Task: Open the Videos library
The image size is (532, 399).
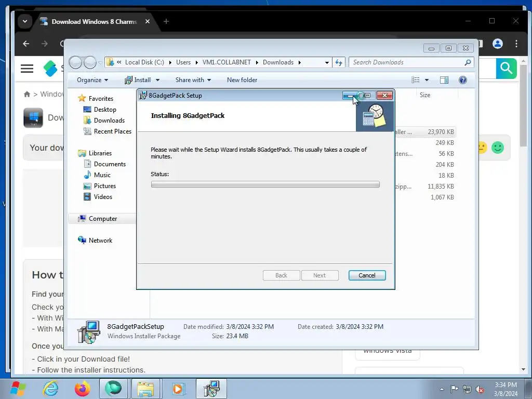Action: click(x=103, y=196)
